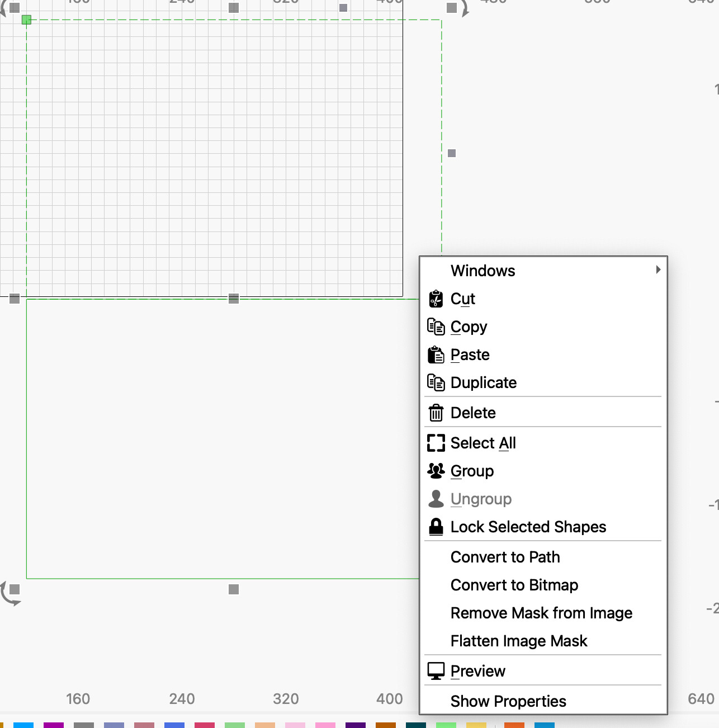Click the Delete trash can icon

(x=436, y=413)
